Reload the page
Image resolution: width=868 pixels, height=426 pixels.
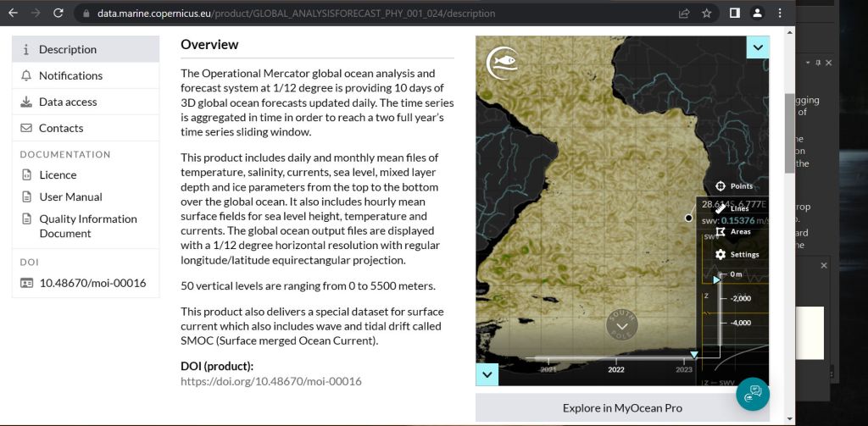[x=58, y=14]
